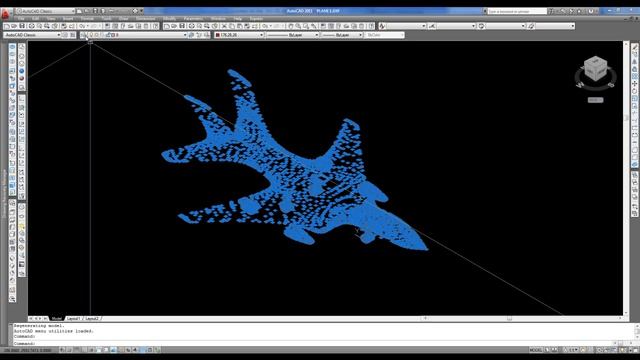Toggle Polar tracking in status bar
The height and width of the screenshot is (360, 640).
(92, 350)
